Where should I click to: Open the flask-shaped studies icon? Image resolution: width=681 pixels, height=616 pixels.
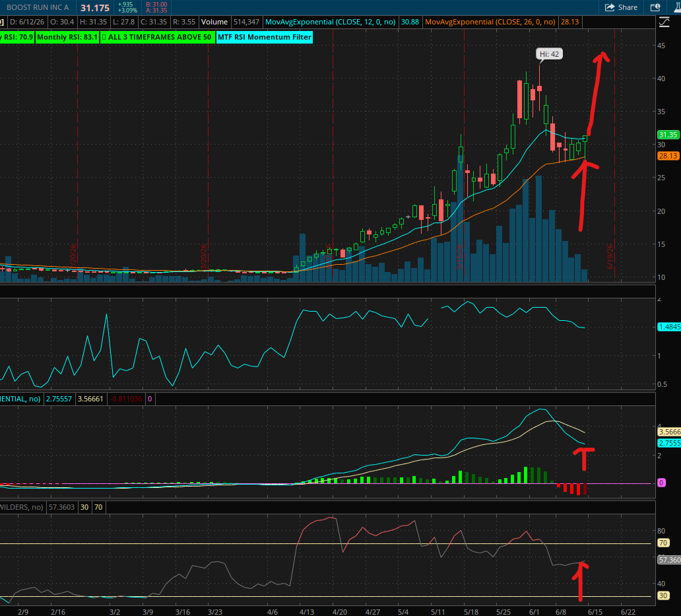678,7
